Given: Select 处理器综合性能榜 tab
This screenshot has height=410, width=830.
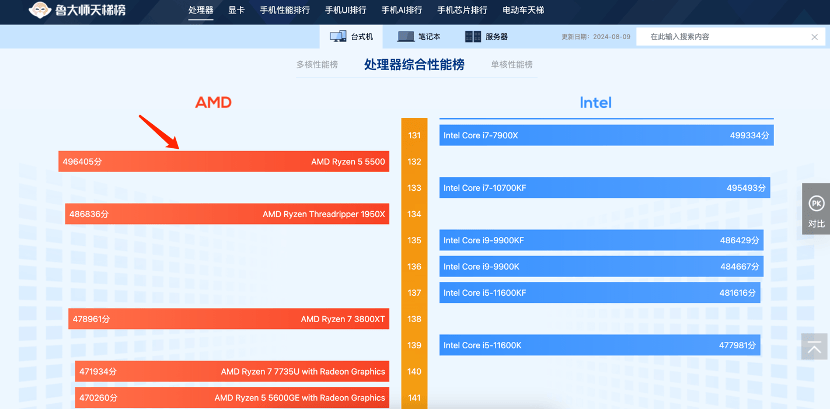Looking at the screenshot, I should pos(414,65).
